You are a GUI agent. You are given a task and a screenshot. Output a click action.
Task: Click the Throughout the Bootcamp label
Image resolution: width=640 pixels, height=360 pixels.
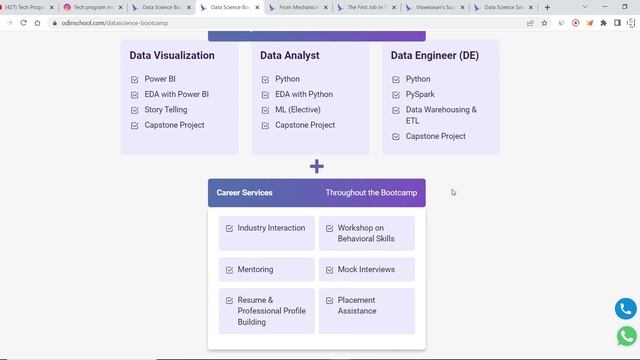371,193
